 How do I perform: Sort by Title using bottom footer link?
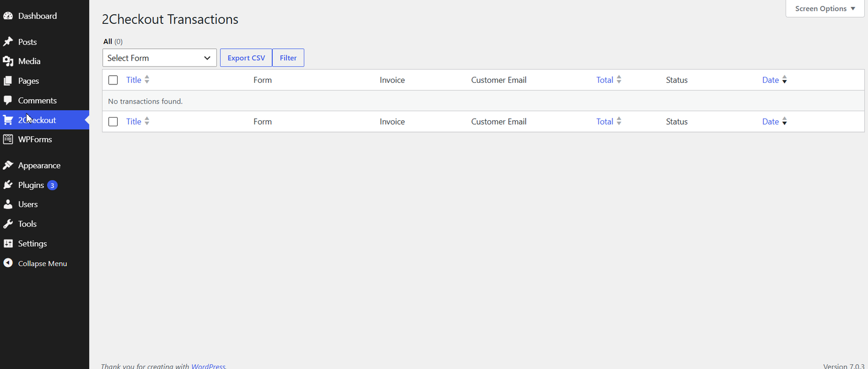click(x=133, y=121)
